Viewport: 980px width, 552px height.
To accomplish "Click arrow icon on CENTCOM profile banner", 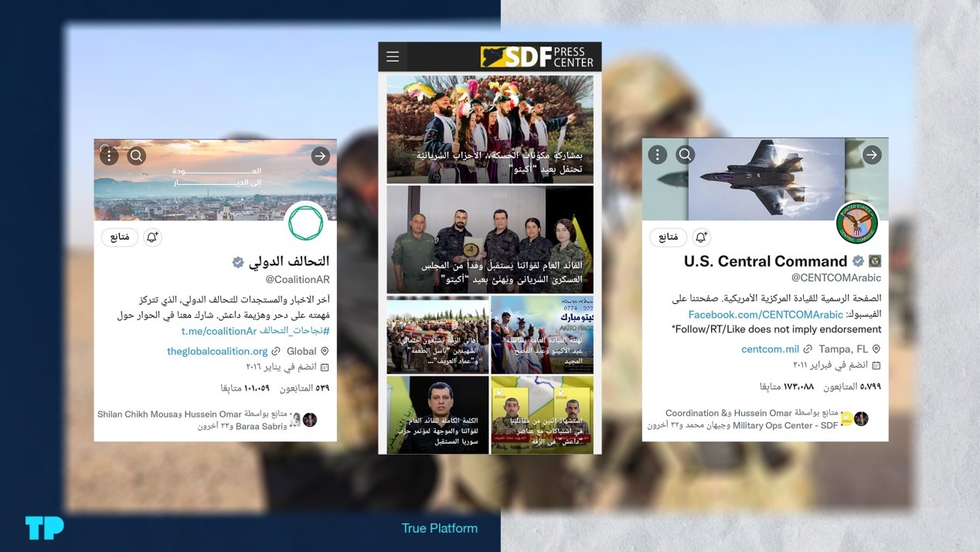I will coord(872,155).
